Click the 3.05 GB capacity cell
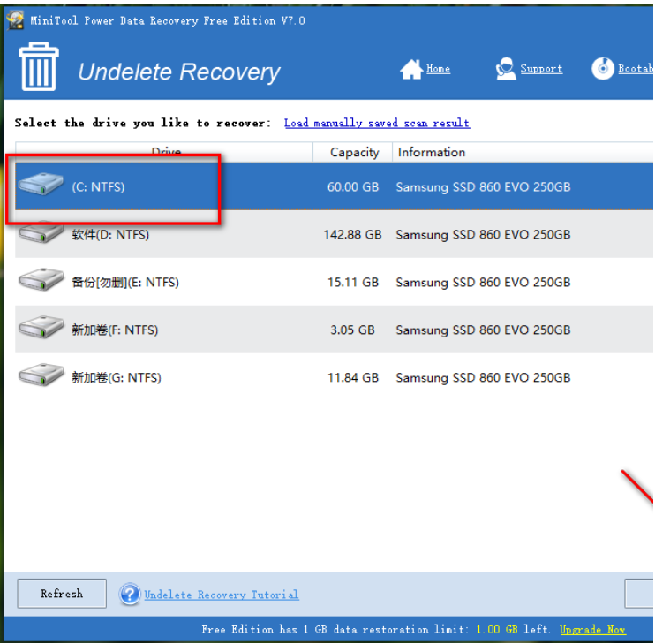The width and height of the screenshot is (655, 644). coord(352,330)
